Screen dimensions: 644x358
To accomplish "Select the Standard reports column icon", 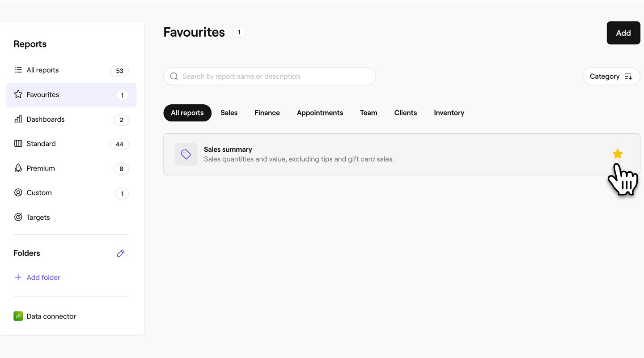I will 18,144.
